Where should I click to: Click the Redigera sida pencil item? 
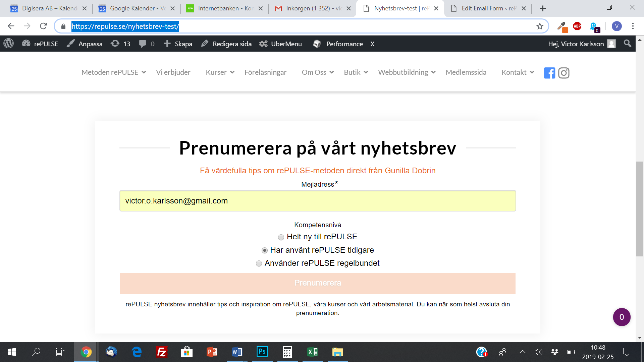point(226,44)
